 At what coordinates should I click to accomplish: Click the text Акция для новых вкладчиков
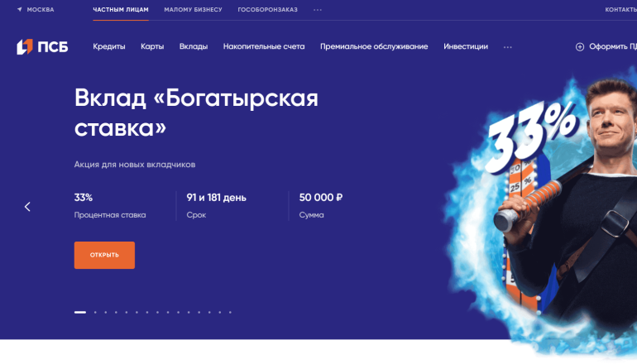(x=135, y=165)
